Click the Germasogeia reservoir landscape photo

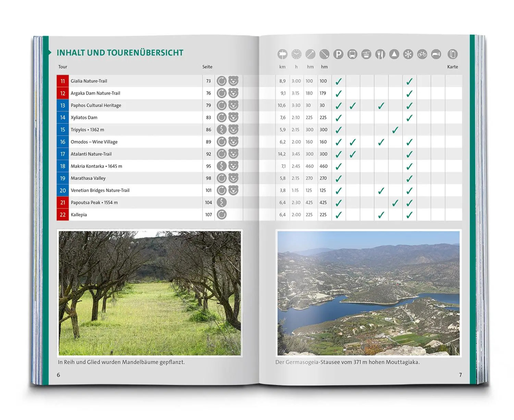coord(368,293)
